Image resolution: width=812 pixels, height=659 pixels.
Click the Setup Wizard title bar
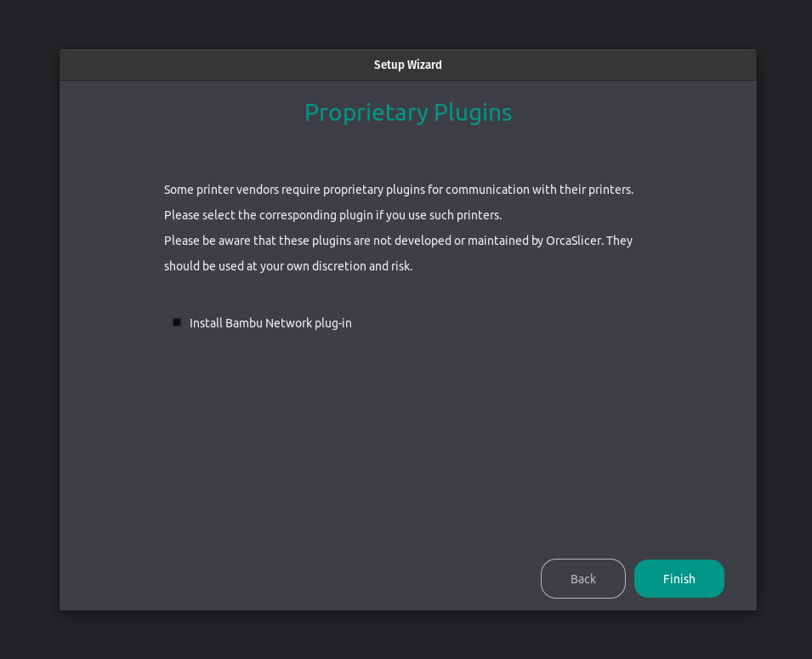(x=408, y=65)
